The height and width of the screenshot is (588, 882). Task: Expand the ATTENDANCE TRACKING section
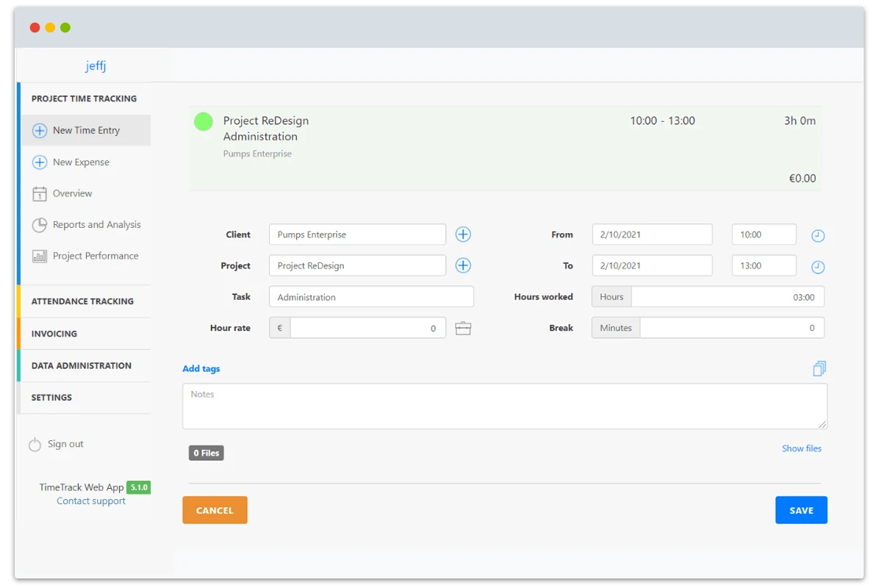(84, 301)
